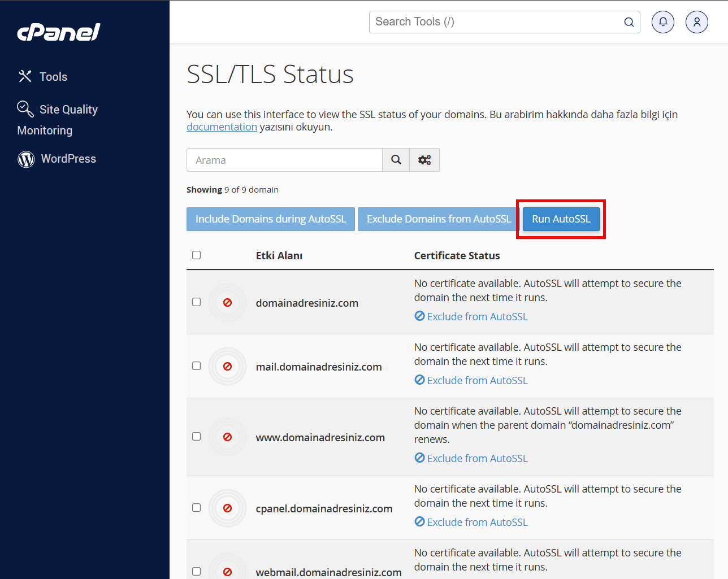
Task: Click the magnifier icon in Search Tools
Action: point(629,22)
